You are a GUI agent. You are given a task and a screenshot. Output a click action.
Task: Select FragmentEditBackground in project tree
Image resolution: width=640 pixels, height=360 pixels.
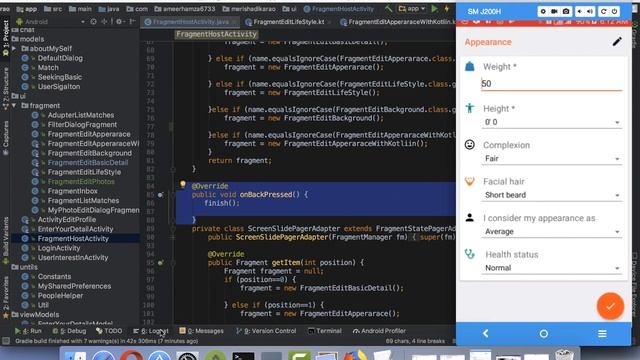89,153
